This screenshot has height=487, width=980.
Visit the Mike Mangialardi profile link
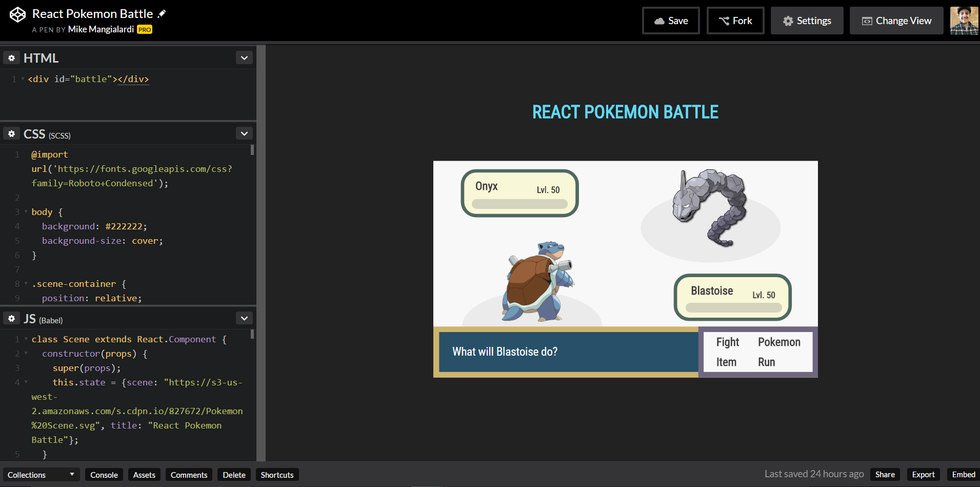click(x=99, y=29)
